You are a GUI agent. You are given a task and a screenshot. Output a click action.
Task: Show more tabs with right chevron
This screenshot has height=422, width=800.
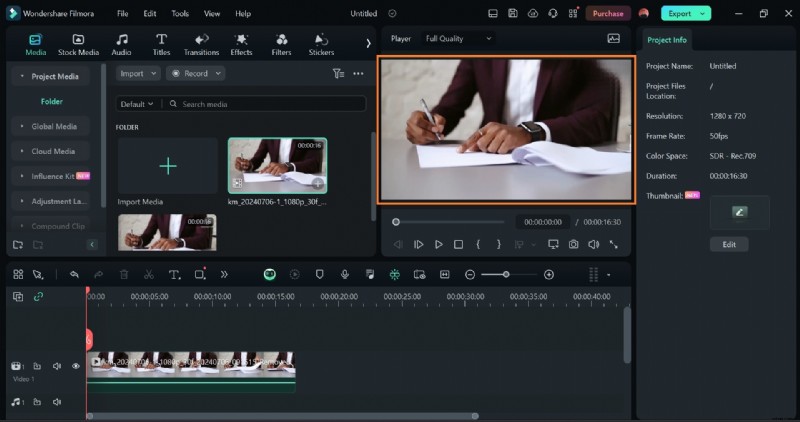[x=368, y=44]
